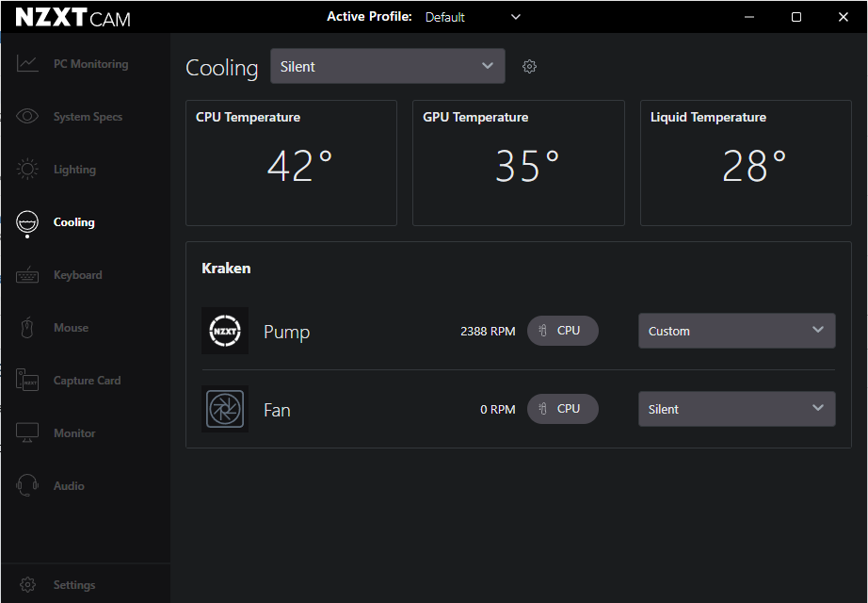Click the CPU Temperature card
868x603 pixels.
click(291, 163)
